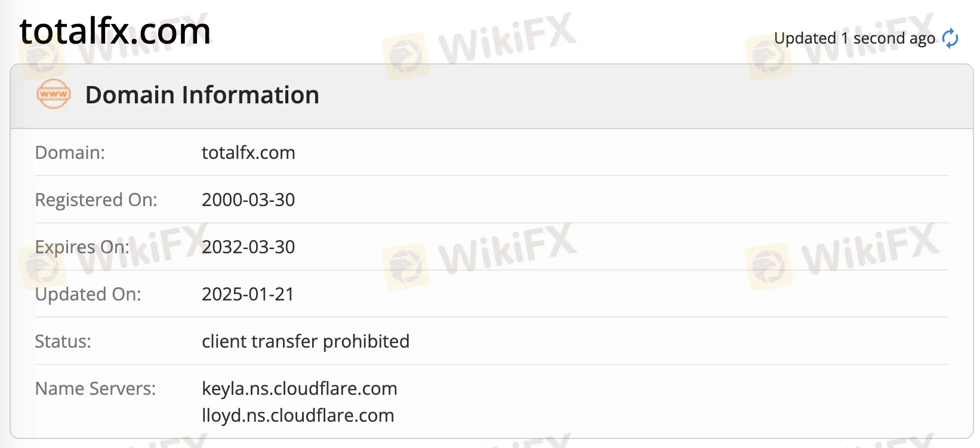This screenshot has width=980, height=448.
Task: Click the keyla.ns.cloudflare.com name server entry
Action: (x=300, y=388)
